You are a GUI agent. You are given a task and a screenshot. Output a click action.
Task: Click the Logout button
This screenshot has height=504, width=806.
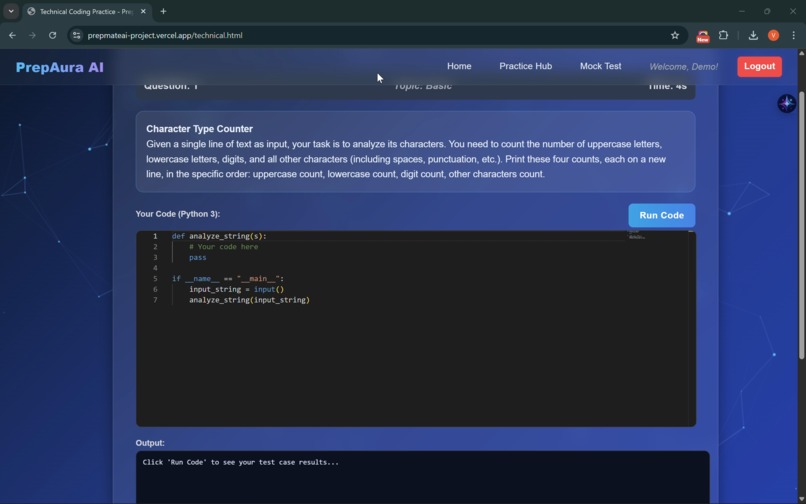[x=759, y=66]
